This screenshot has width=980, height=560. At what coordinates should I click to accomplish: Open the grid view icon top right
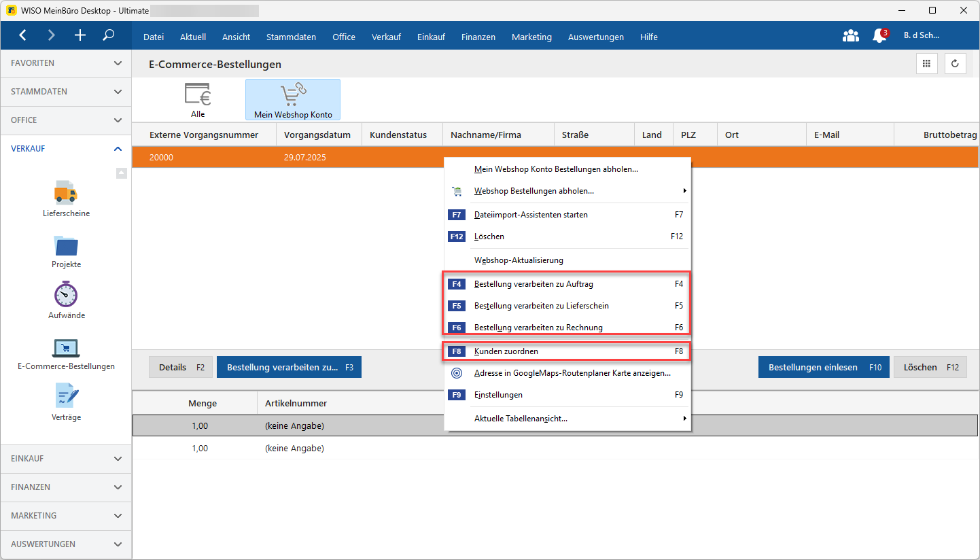tap(926, 64)
